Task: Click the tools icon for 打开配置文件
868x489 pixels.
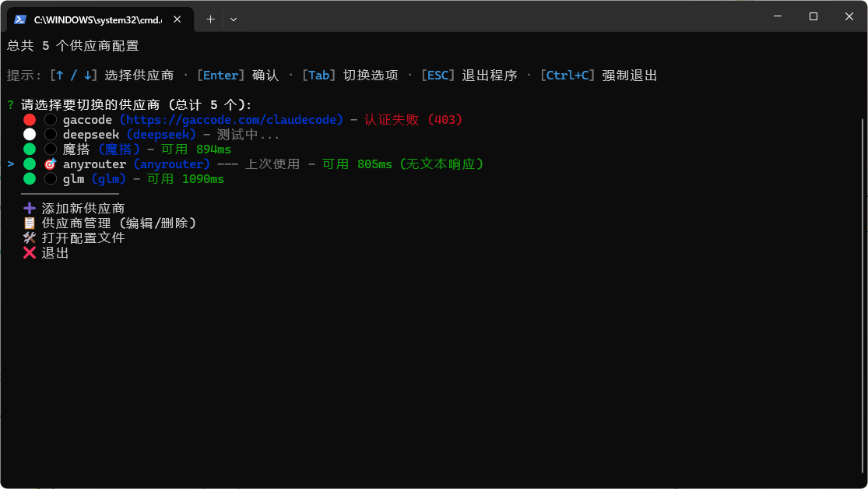Action: coord(30,237)
